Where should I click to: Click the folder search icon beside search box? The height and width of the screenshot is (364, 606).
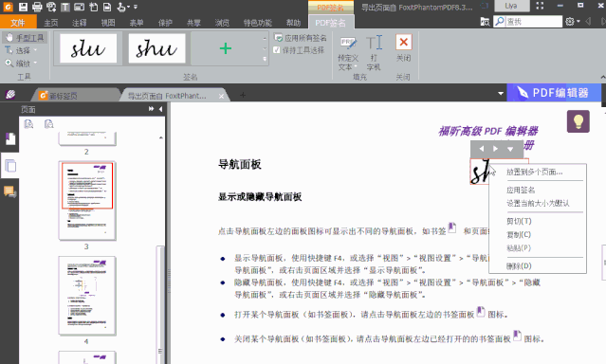click(485, 22)
